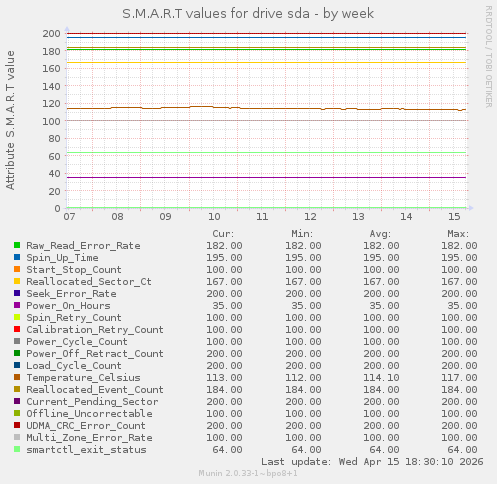Screen dimensions: 497x484
Task: Click the UDMA_CRC_Error_Count legend label
Action: [86, 426]
